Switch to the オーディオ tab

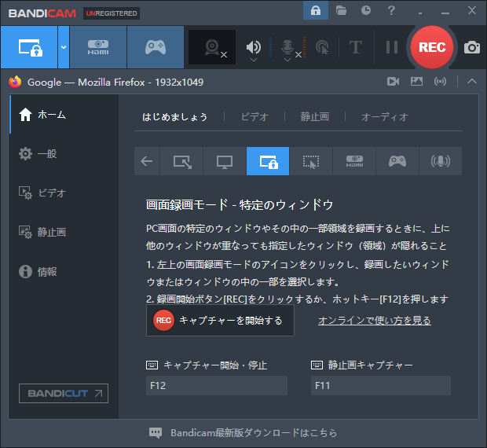coord(385,117)
